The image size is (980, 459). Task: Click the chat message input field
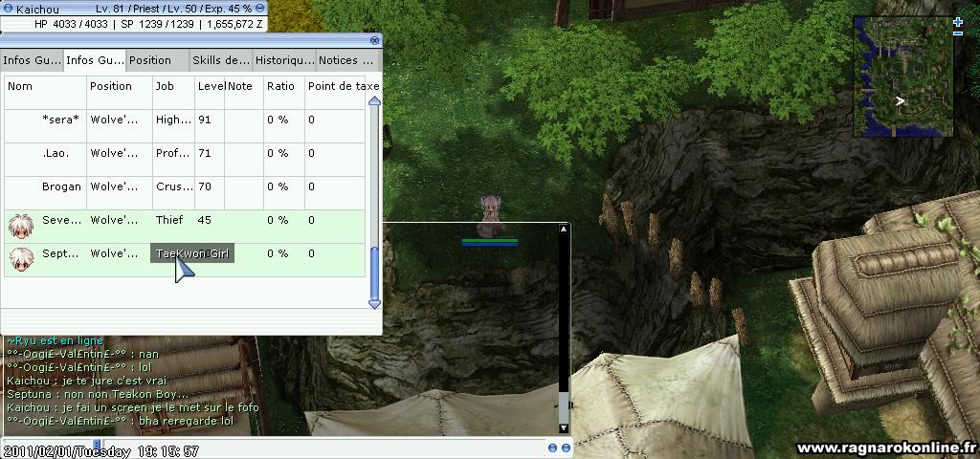pos(325,448)
